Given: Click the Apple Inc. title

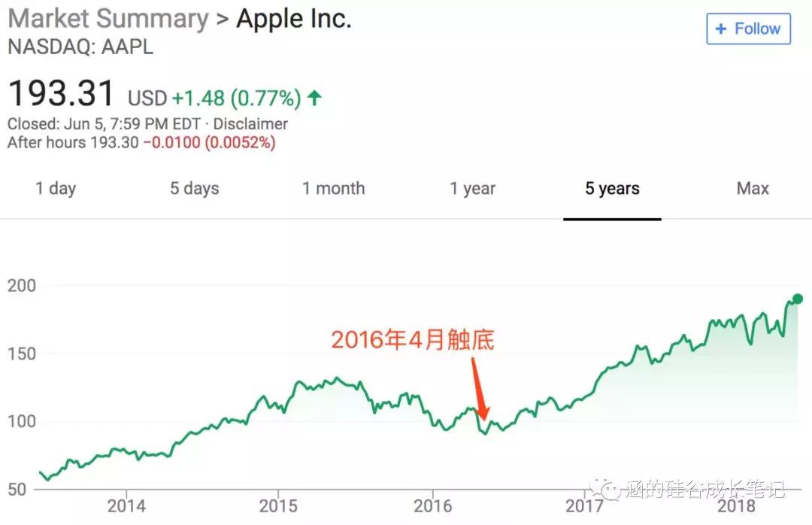Looking at the screenshot, I should [x=294, y=19].
